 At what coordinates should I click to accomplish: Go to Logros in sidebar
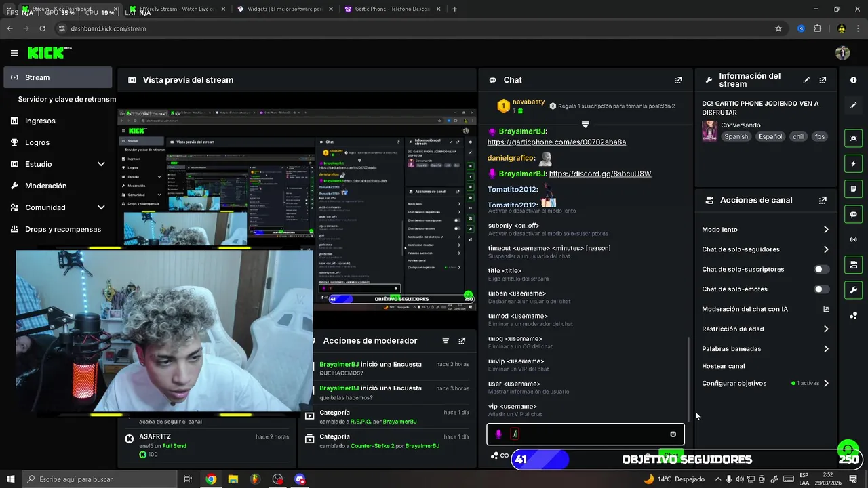point(58,142)
